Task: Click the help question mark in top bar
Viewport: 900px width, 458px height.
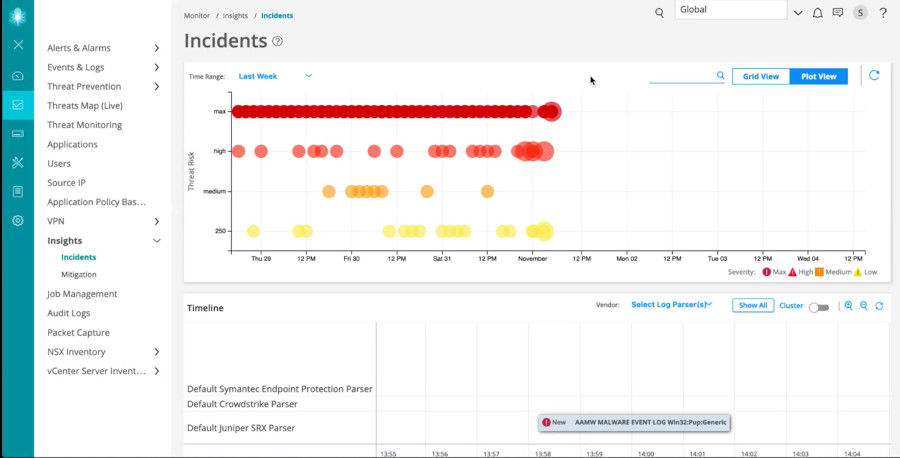Action: (x=883, y=13)
